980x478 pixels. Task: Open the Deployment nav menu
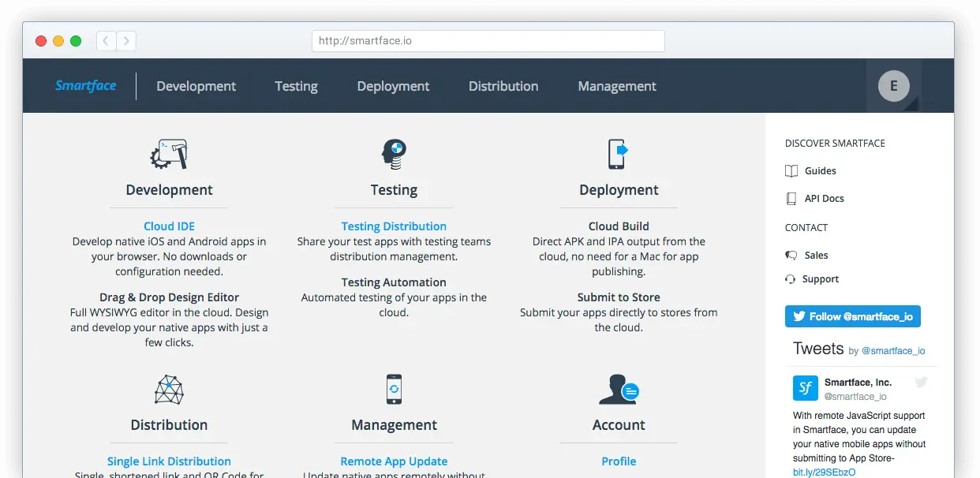click(x=394, y=86)
